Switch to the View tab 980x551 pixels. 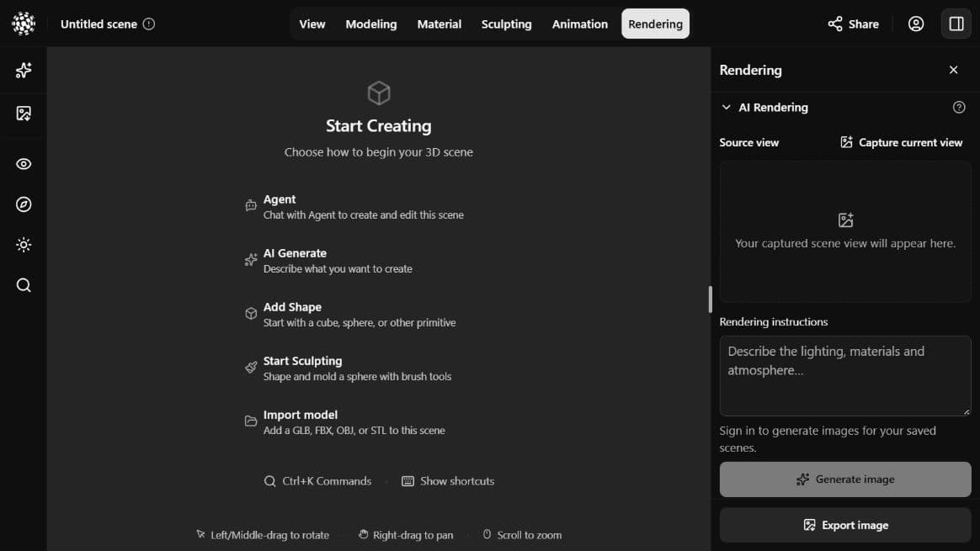coord(312,24)
